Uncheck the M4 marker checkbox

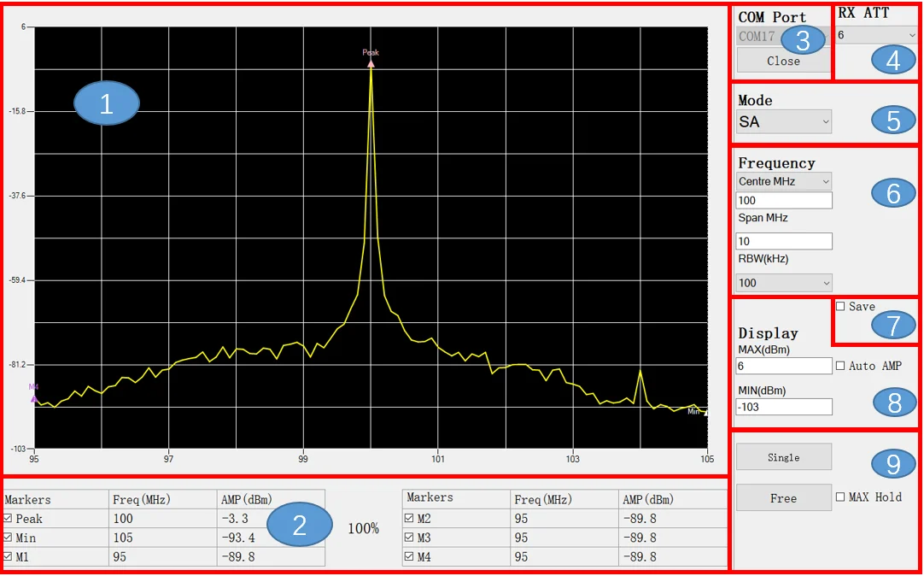click(x=410, y=556)
